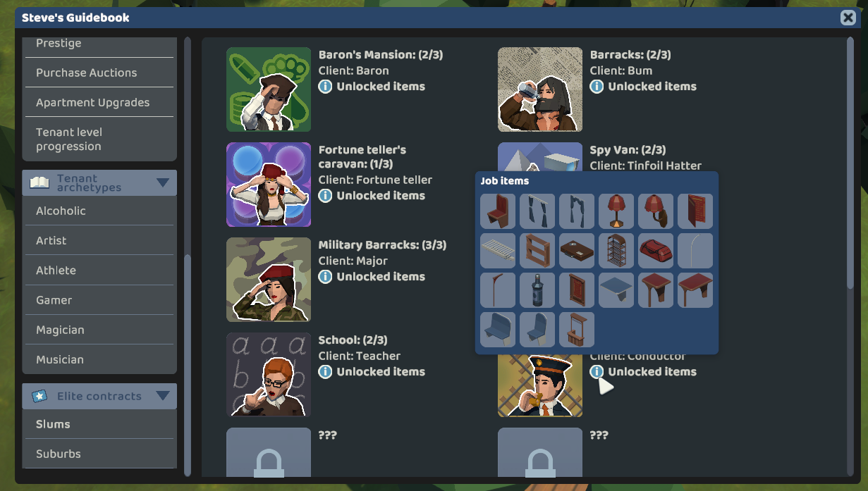The width and height of the screenshot is (868, 491).
Task: Show Unlocked items for Military Barracks
Action: (381, 277)
